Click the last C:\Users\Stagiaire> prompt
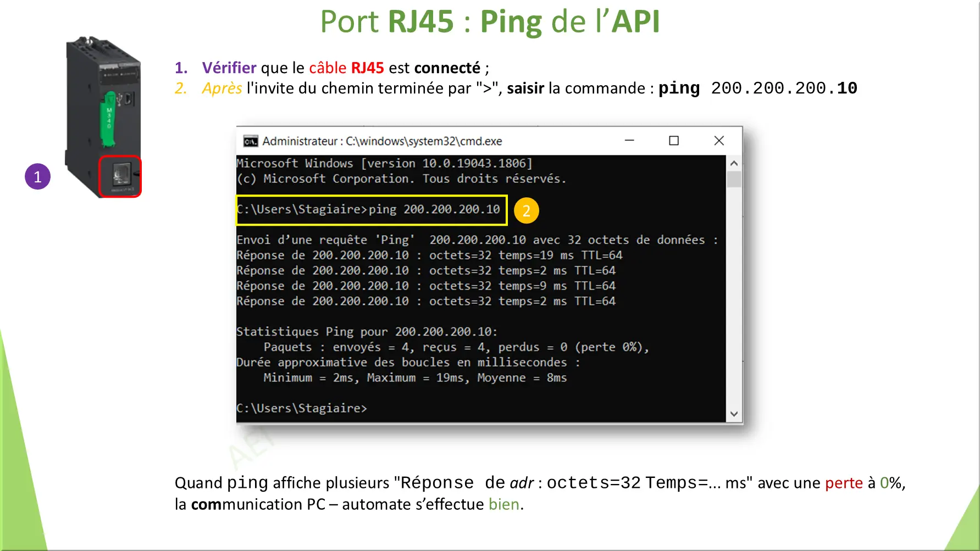The height and width of the screenshot is (551, 980). (x=302, y=408)
